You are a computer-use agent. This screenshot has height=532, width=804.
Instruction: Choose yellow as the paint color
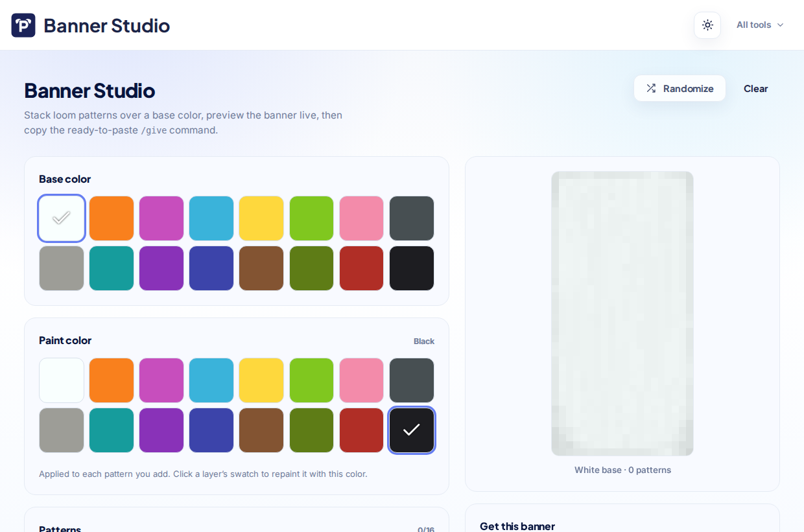[x=261, y=380]
